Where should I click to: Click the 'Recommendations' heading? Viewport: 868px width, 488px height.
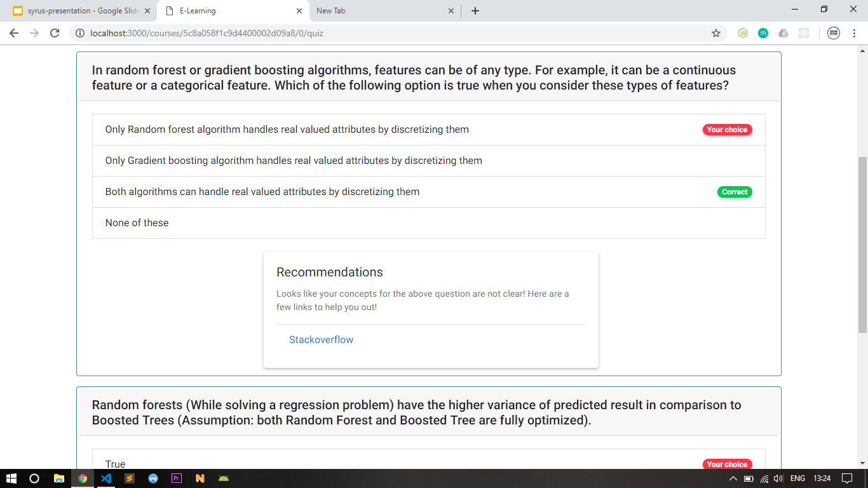[x=330, y=272]
